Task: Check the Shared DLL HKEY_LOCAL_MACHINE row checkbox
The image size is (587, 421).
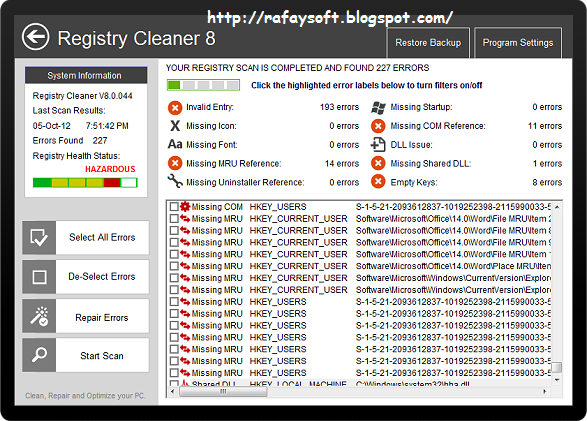Action: tap(174, 384)
